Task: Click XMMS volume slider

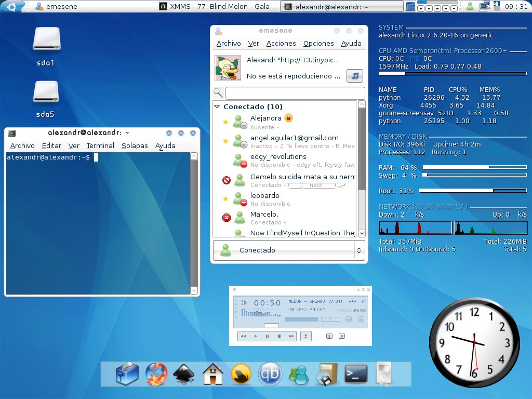Action: pos(301,320)
